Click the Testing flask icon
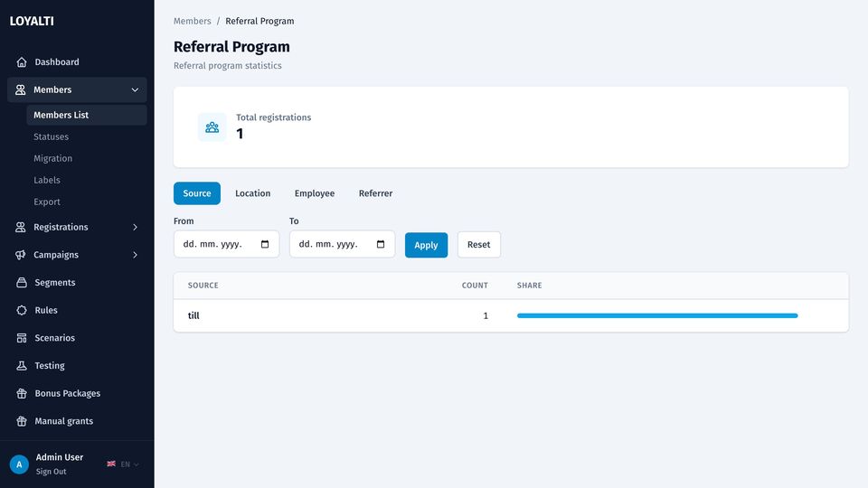 22,365
